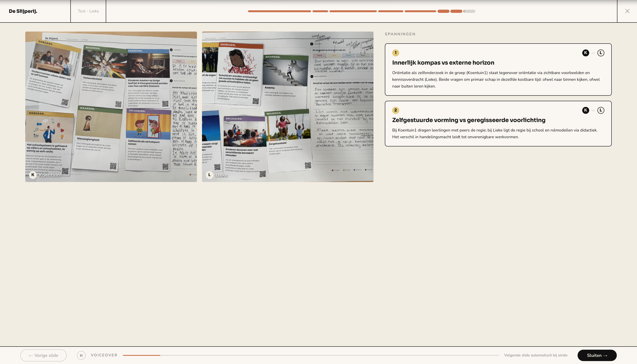
Task: Open Lieke's worksheet photo
Action: [x=288, y=107]
